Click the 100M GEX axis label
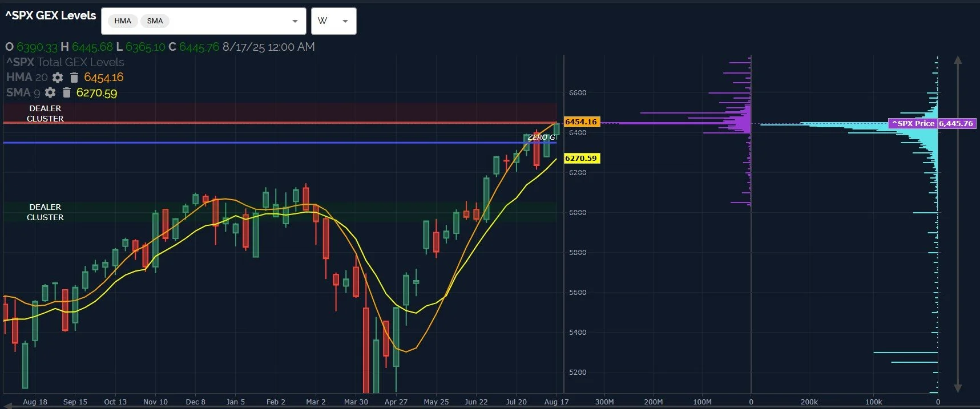The image size is (980, 409). pos(702,402)
